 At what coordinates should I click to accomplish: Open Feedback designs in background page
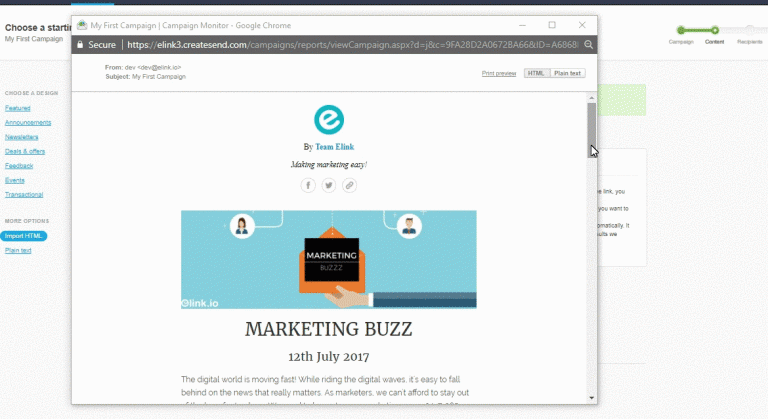(19, 166)
